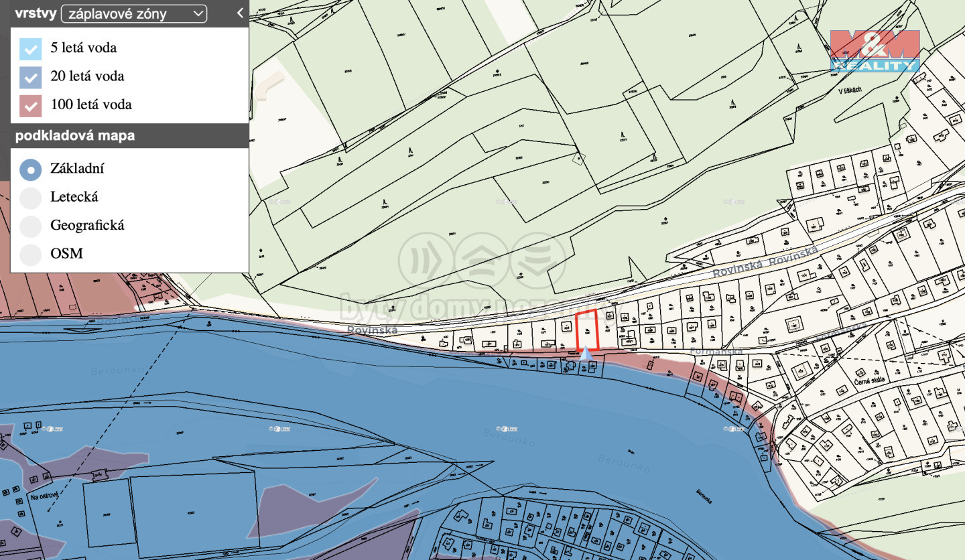Click the podkladová mapa section header
Screen dimensions: 965x560
[75, 136]
